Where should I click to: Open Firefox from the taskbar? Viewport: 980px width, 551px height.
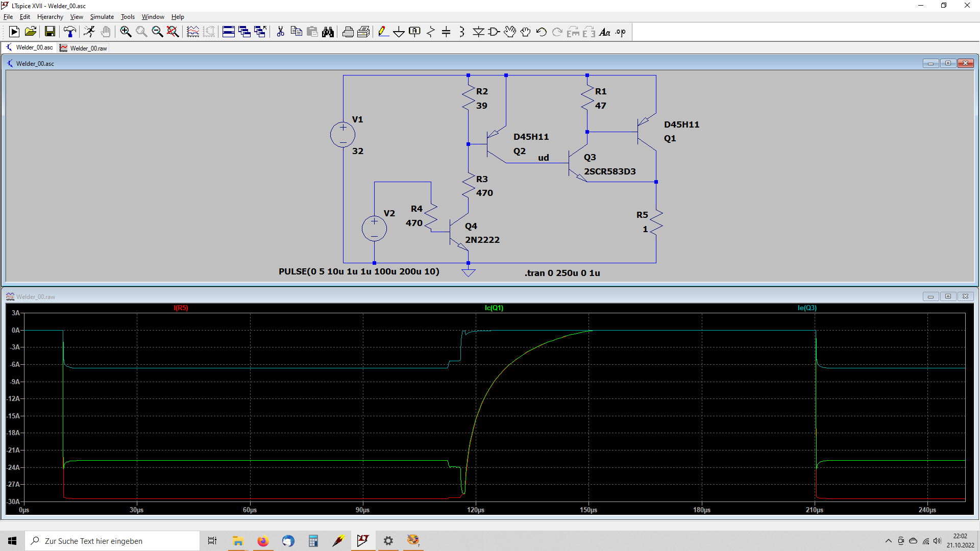pos(263,541)
